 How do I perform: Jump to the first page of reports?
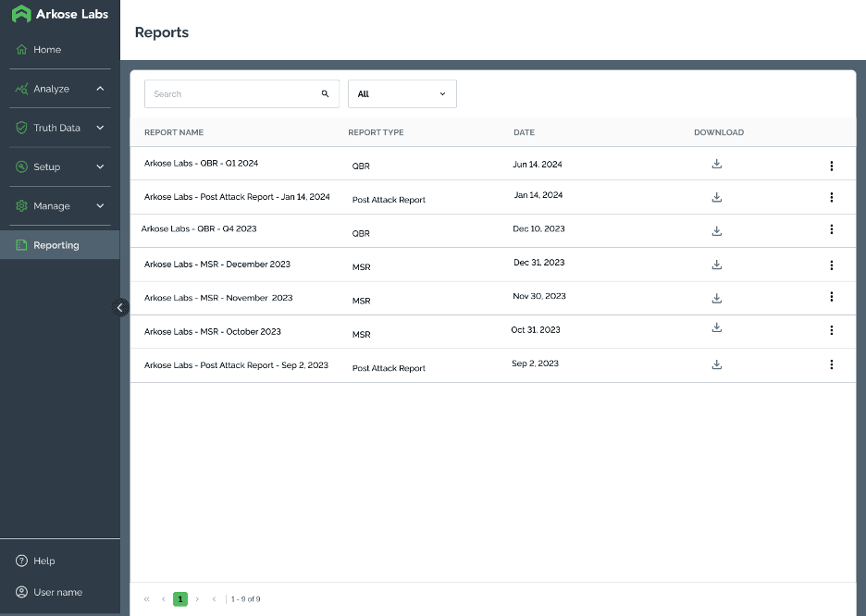point(146,599)
